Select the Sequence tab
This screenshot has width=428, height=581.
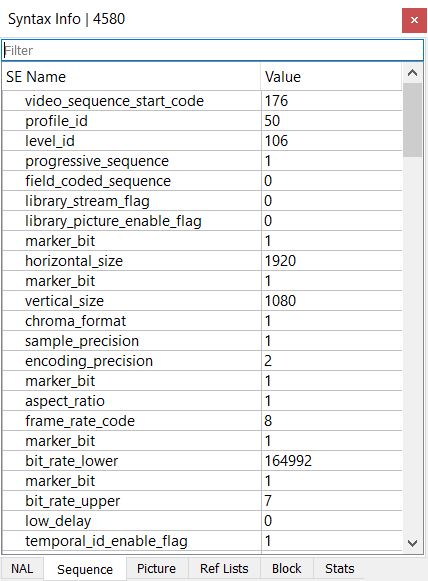pos(85,569)
